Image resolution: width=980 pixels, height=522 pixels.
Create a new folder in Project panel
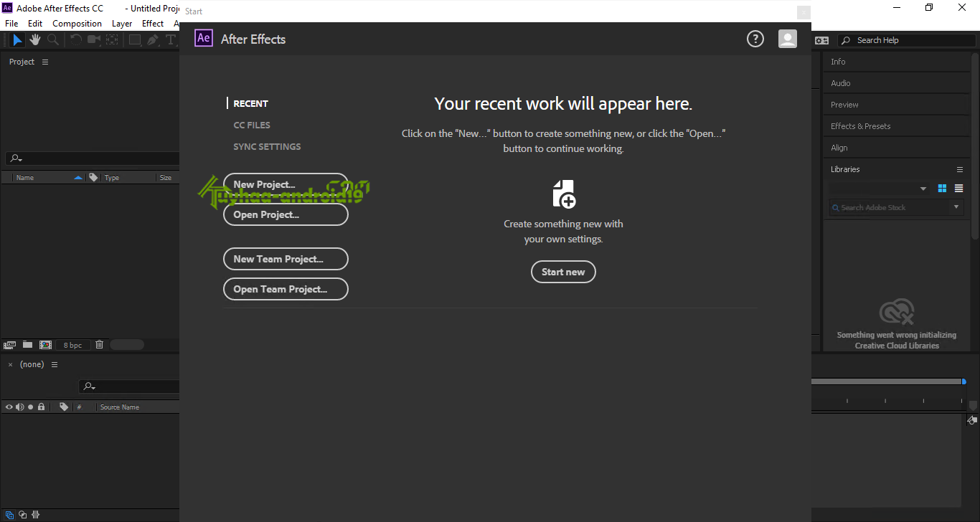tap(27, 345)
